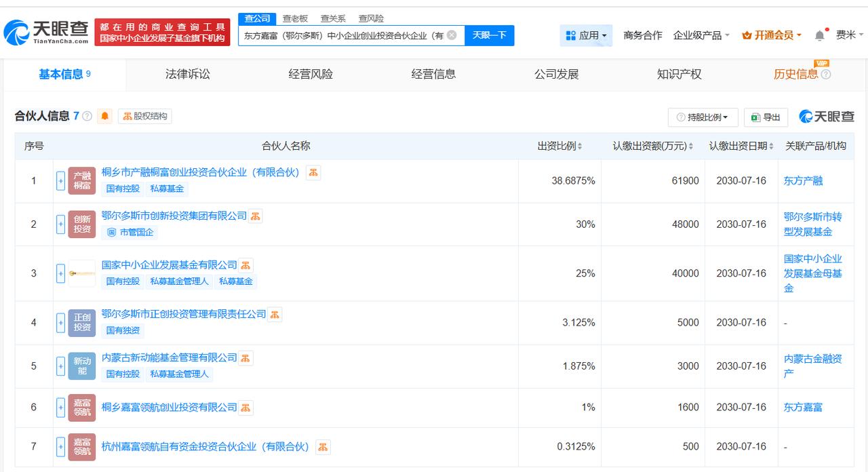Click equity chart icon beside 国家中小企业发展基金
Viewport: 868px width, 472px height.
(x=245, y=265)
